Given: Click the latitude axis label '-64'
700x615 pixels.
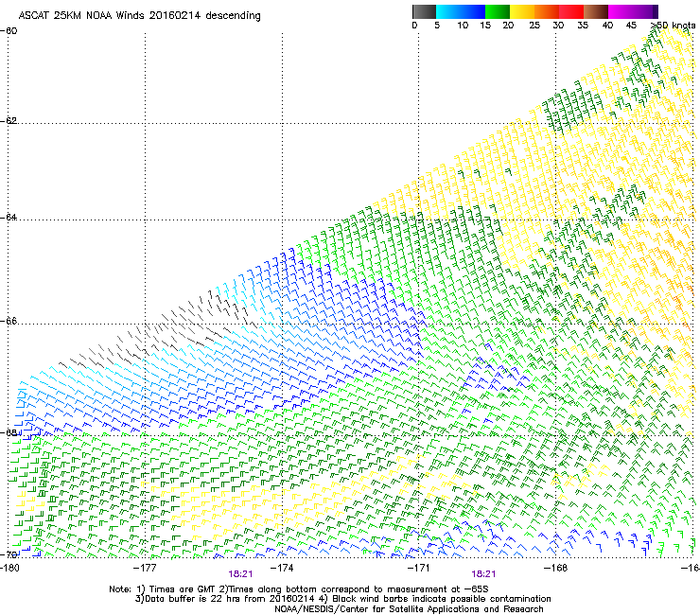Looking at the screenshot, I should [9, 218].
